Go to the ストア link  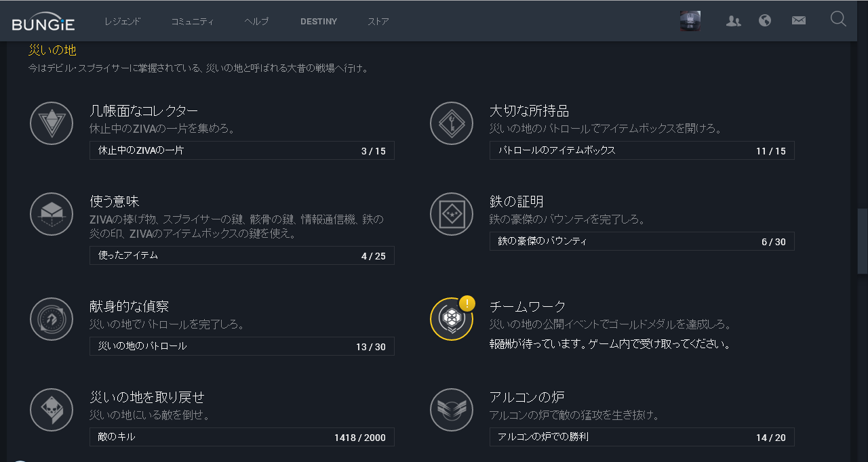[x=378, y=21]
